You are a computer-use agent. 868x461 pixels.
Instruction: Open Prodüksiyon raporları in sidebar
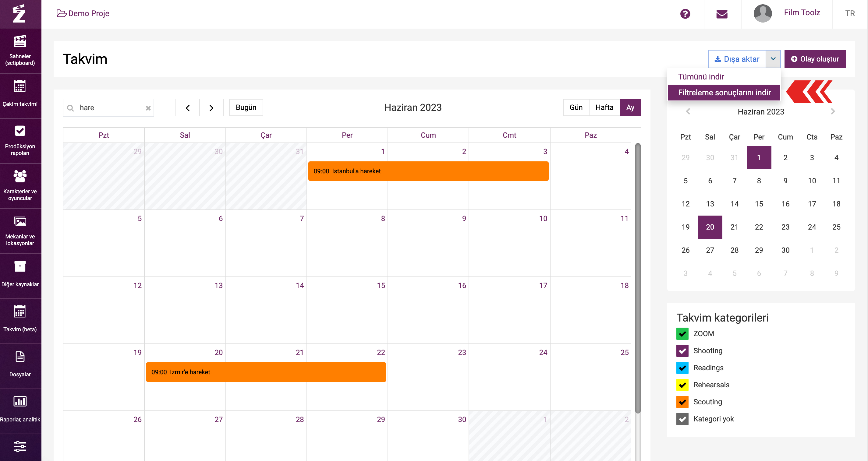pos(20,141)
